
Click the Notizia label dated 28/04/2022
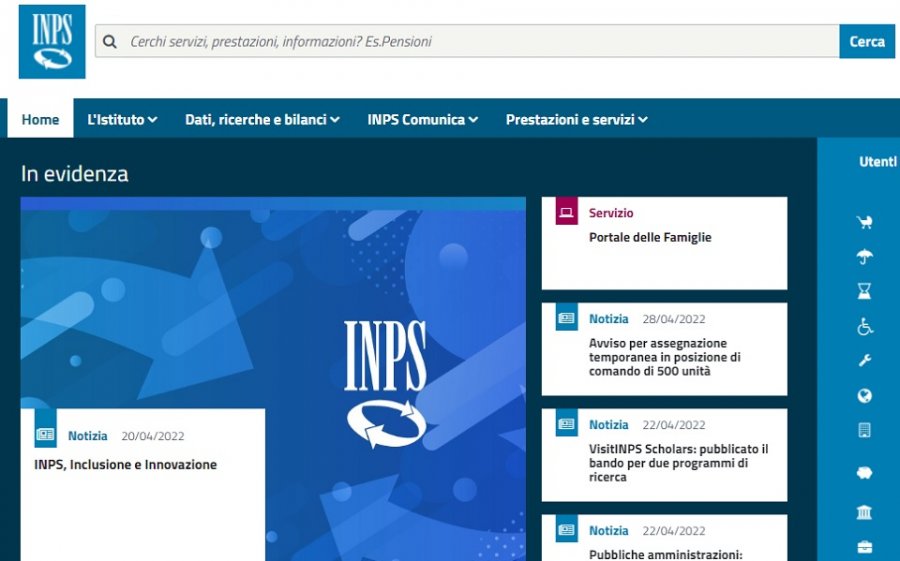click(608, 319)
